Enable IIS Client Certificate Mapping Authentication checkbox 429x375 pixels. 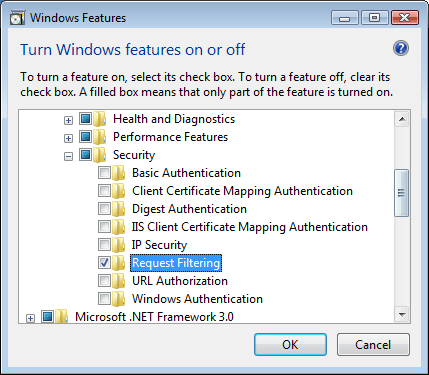pos(104,227)
